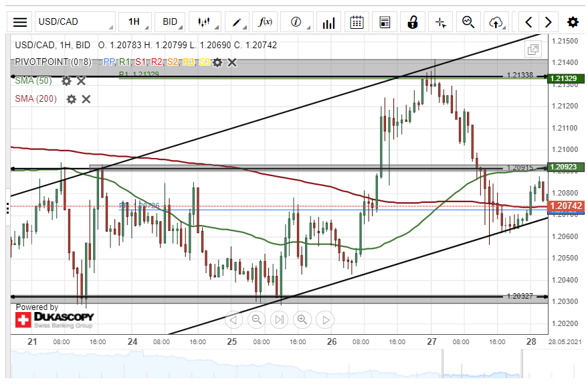
Task: Zoom out chart with minus magnifier
Action: point(256,319)
